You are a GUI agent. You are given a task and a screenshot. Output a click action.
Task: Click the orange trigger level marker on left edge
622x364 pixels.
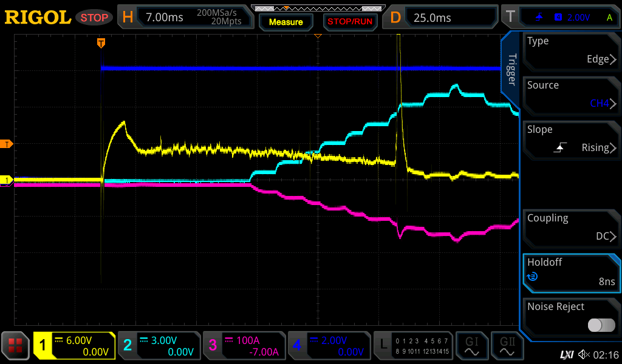(x=7, y=144)
